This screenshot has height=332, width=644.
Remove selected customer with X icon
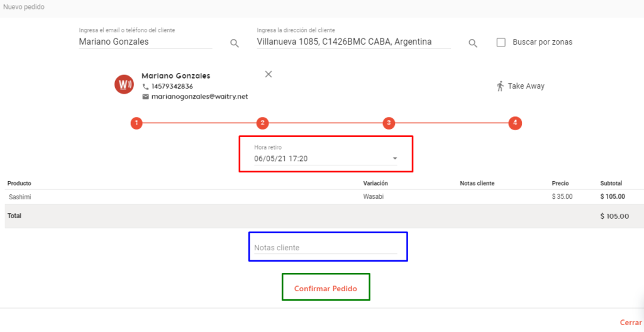(x=268, y=74)
